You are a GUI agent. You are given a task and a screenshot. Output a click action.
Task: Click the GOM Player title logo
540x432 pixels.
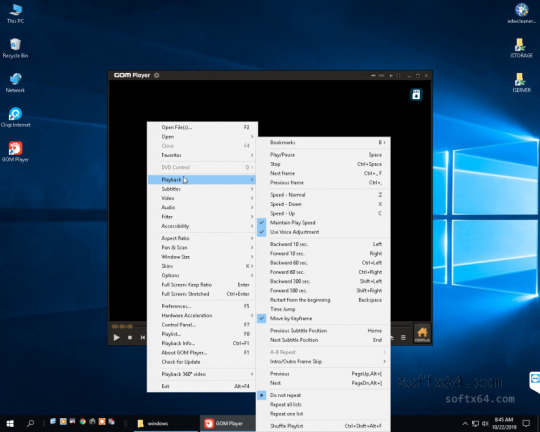click(x=132, y=75)
